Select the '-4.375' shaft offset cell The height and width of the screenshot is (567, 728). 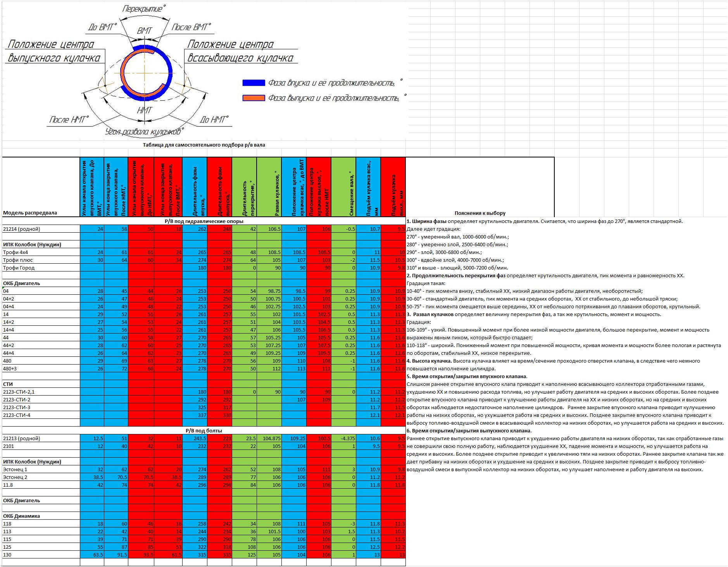pyautogui.click(x=343, y=438)
